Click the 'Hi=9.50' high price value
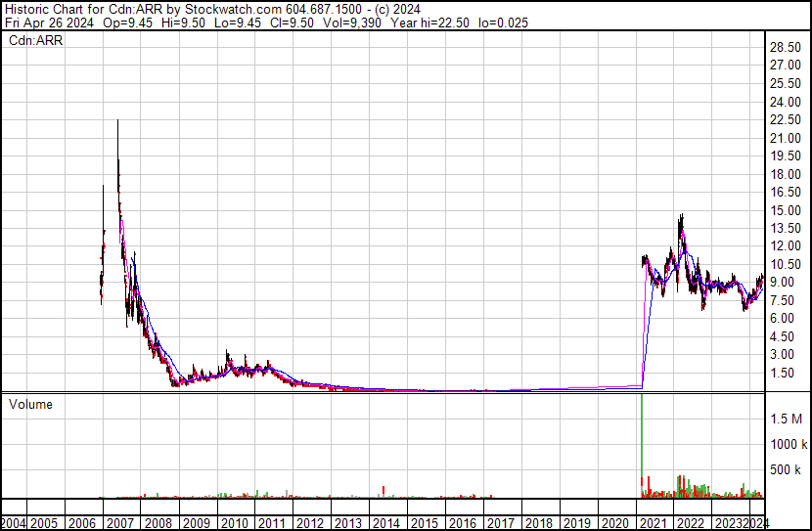 182,22
